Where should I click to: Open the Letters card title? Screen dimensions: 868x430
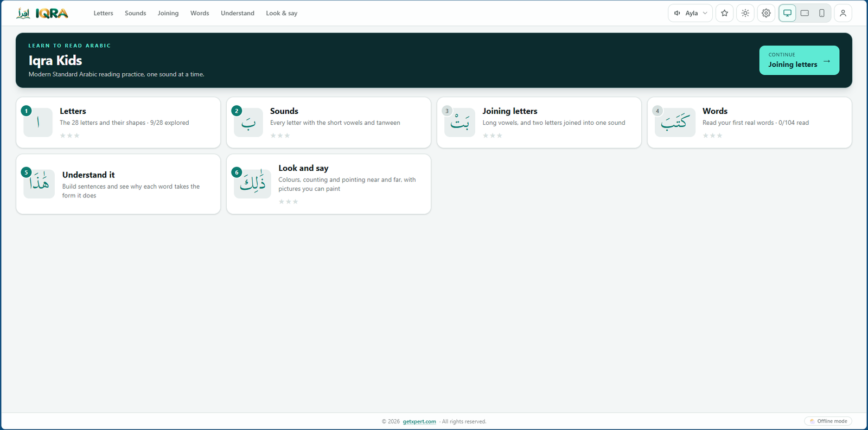73,111
